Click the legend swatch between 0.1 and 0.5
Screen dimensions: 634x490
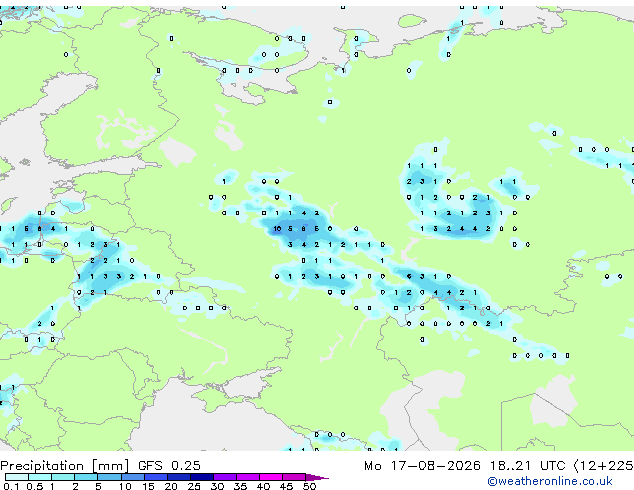click(x=17, y=477)
